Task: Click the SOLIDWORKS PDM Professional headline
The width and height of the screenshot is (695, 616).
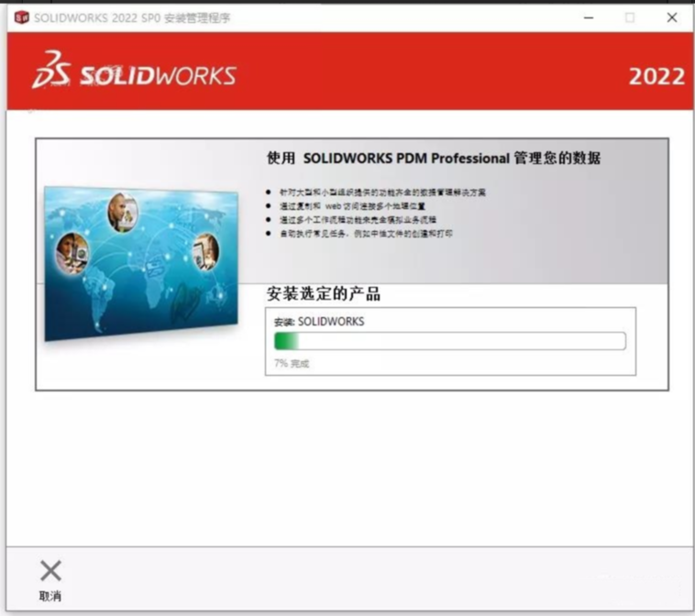Action: point(434,158)
